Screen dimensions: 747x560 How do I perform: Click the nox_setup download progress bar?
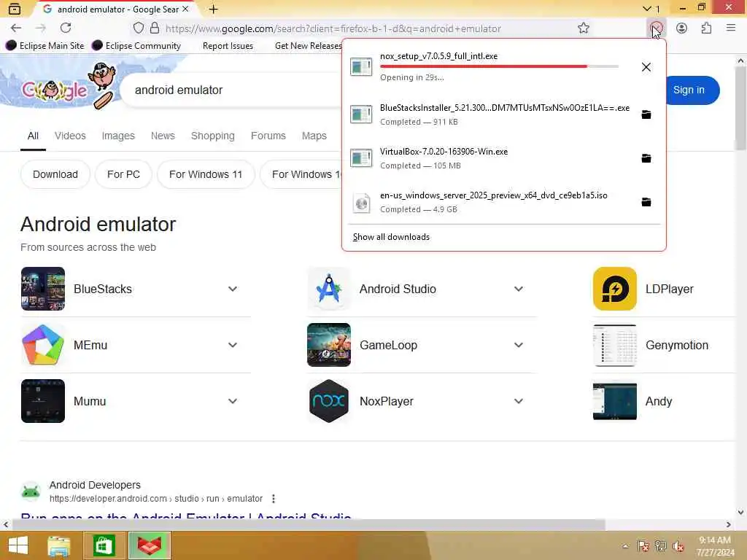(499, 66)
